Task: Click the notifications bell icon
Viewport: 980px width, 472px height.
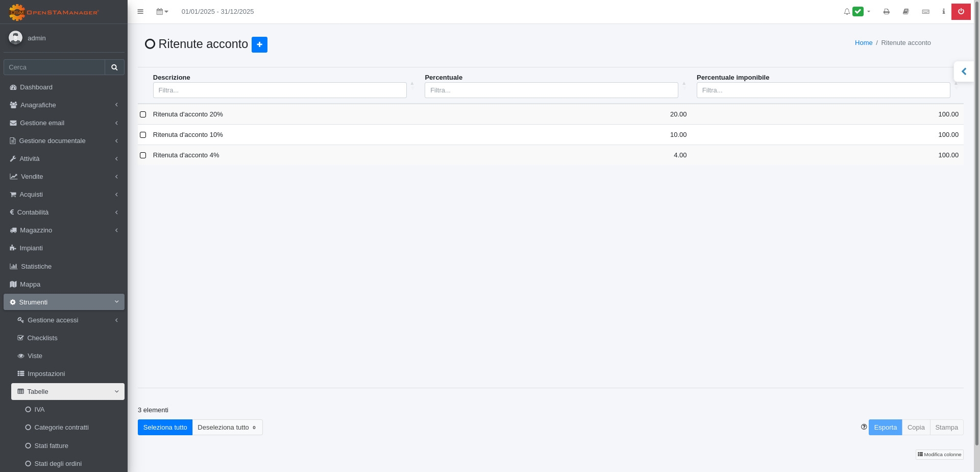Action: (847, 12)
